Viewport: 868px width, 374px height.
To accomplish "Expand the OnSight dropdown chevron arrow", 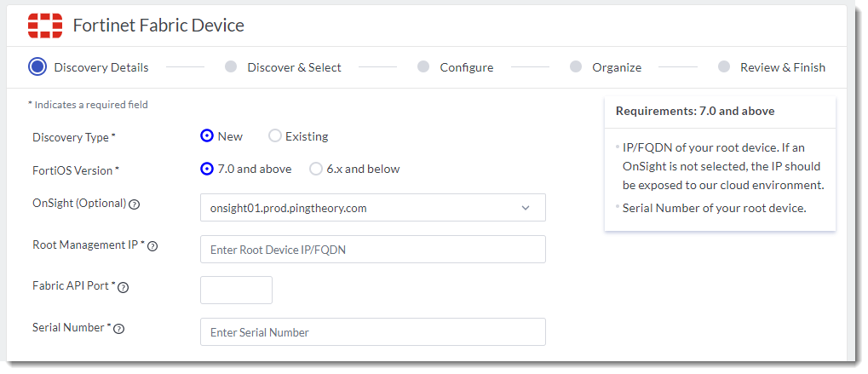I will pyautogui.click(x=526, y=208).
